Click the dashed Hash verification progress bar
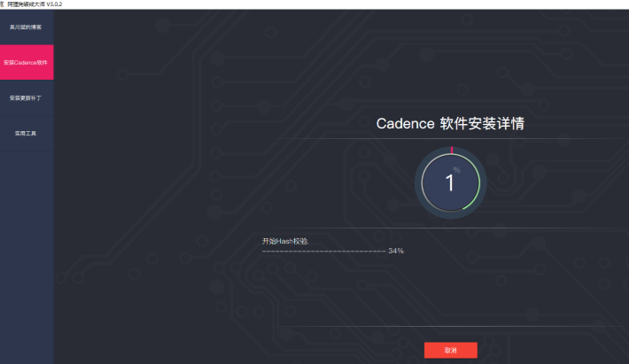Image resolution: width=629 pixels, height=364 pixels. tap(323, 252)
